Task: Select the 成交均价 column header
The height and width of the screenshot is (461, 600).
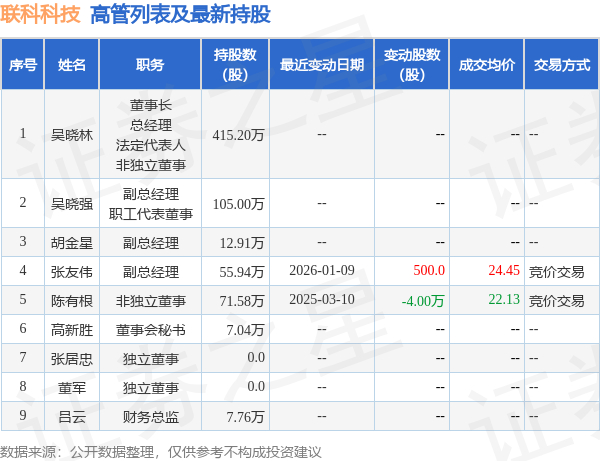Action: tap(487, 65)
